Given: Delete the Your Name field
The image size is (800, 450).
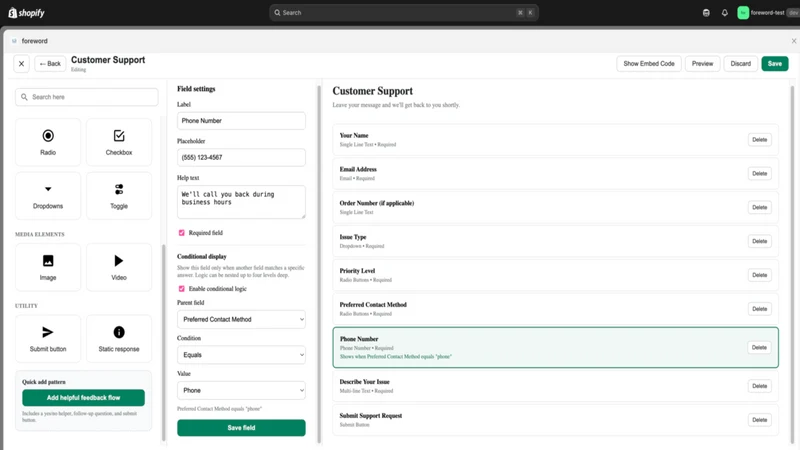Looking at the screenshot, I should [x=759, y=140].
